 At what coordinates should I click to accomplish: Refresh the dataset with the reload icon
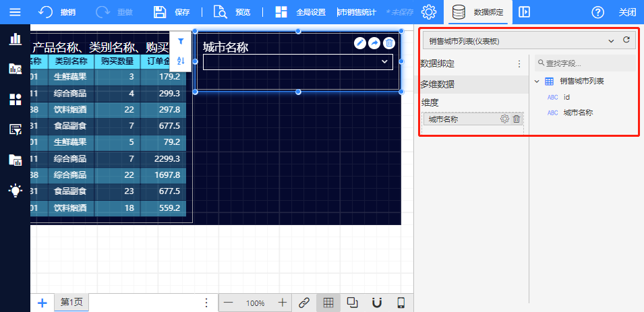[x=626, y=40]
